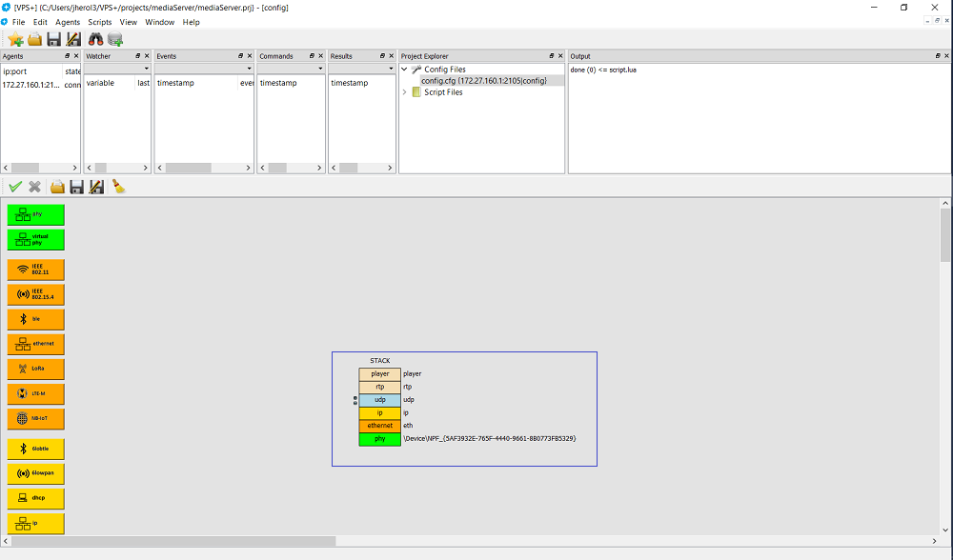Viewport: 953px width, 560px height.
Task: Collapse the Config Files tree node
Action: pyautogui.click(x=404, y=70)
